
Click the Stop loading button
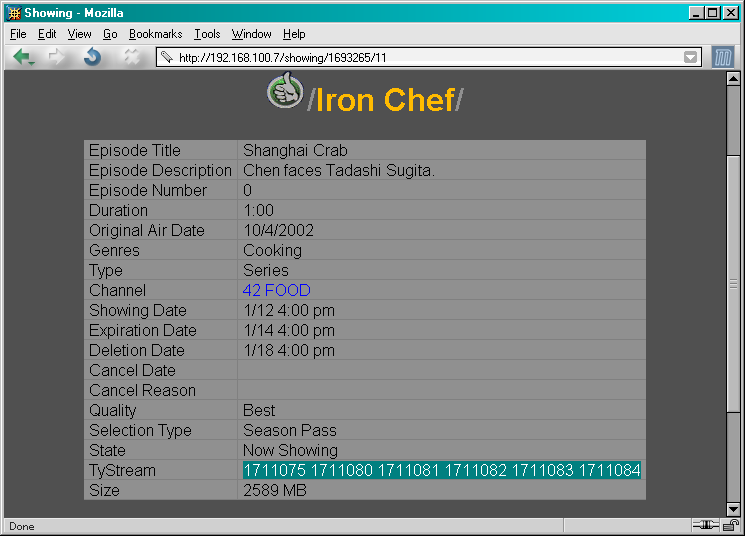[x=131, y=57]
